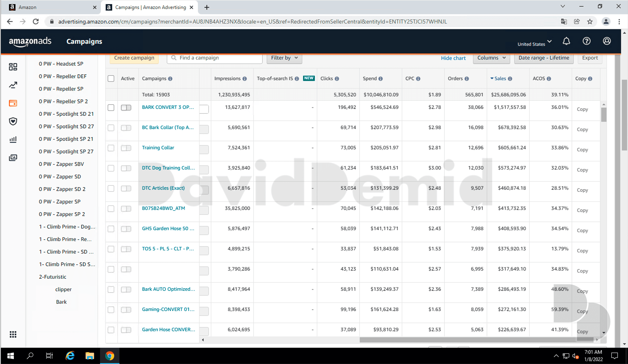Click the table vertical scrollbar handle
The height and width of the screenshot is (364, 628).
604,115
